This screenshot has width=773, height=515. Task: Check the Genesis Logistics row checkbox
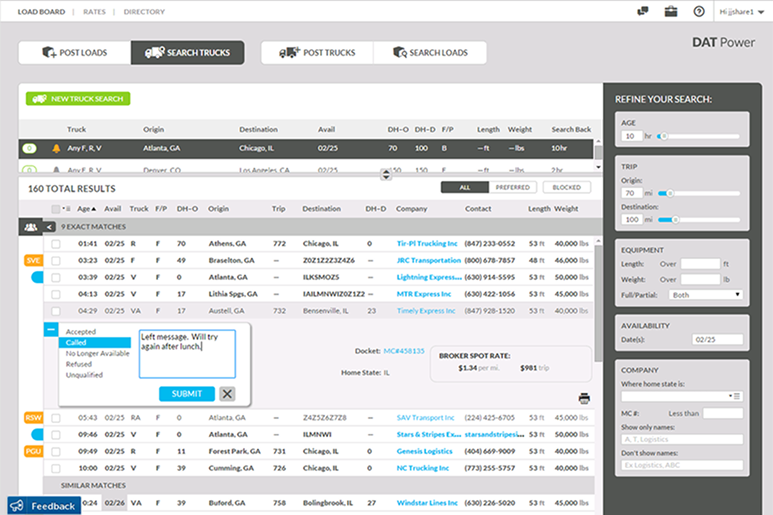coord(56,451)
